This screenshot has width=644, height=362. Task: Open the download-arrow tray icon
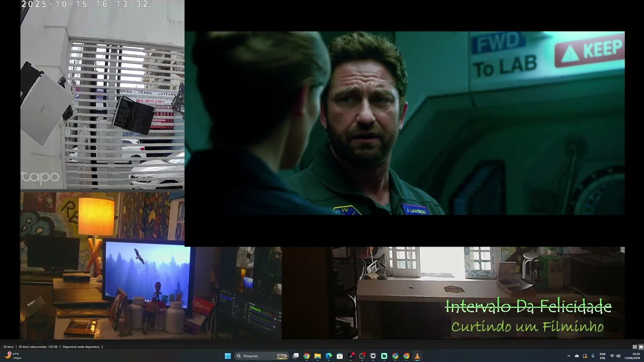tap(593, 356)
